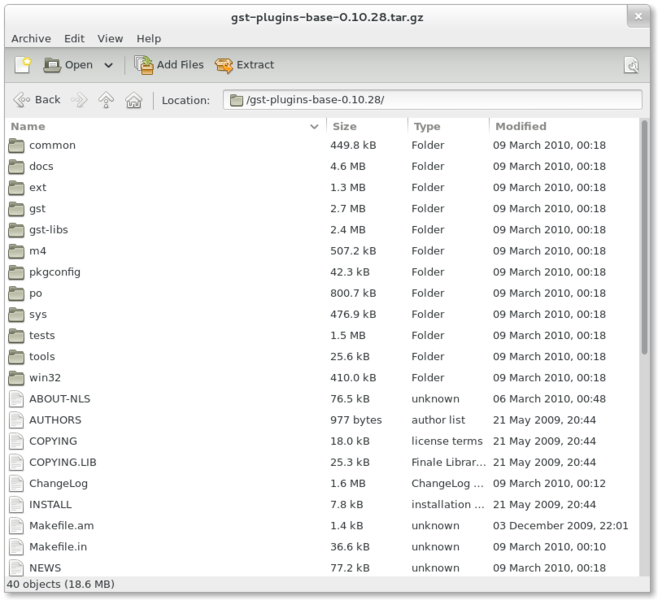Select the ABOUT-NLS file icon
Image resolution: width=658 pixels, height=600 pixels.
[x=16, y=399]
